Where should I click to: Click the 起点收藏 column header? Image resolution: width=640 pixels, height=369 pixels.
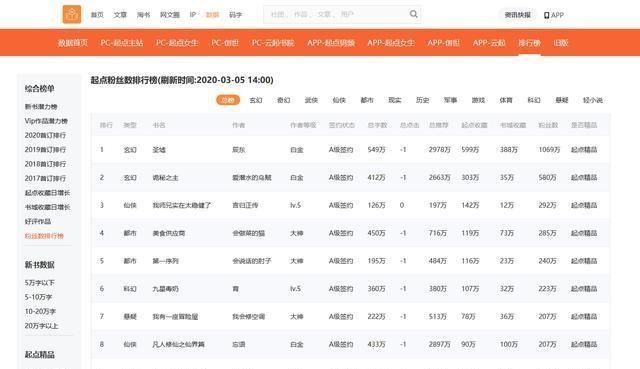[x=474, y=125]
